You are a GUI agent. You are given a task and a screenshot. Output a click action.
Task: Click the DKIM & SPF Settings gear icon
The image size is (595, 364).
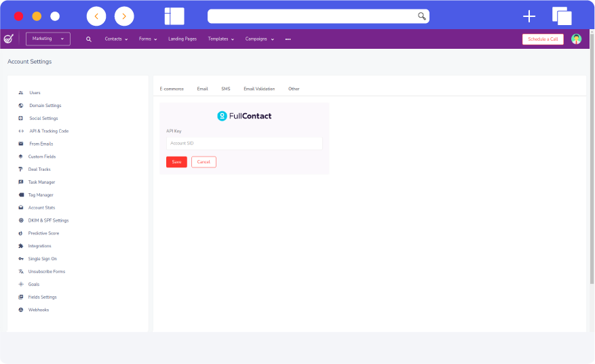[21, 220]
